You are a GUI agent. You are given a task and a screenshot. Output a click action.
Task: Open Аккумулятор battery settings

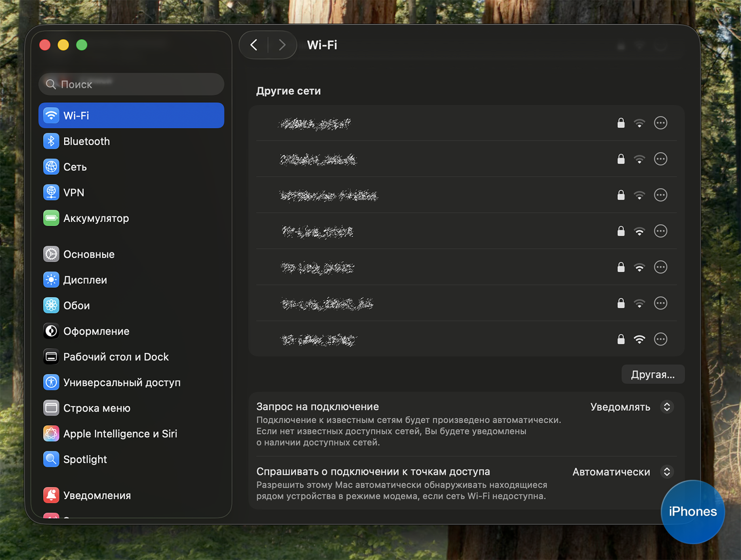pos(96,218)
